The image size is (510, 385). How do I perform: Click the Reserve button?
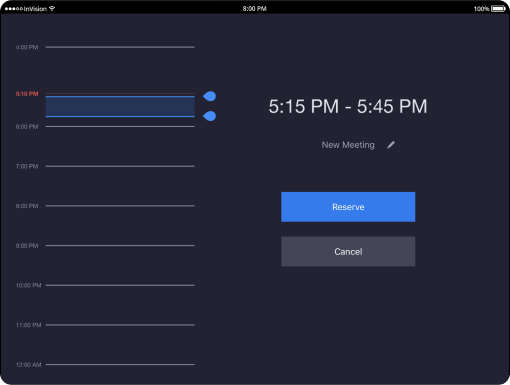tap(348, 207)
